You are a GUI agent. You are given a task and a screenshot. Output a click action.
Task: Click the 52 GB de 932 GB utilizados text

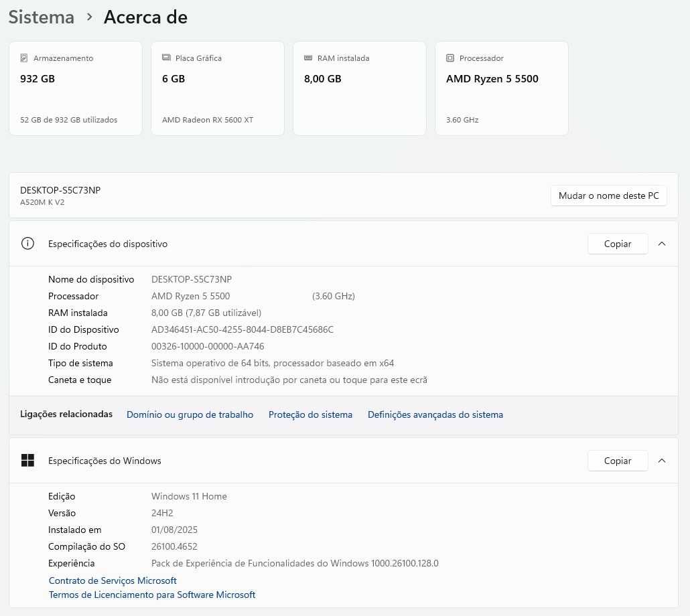click(68, 120)
